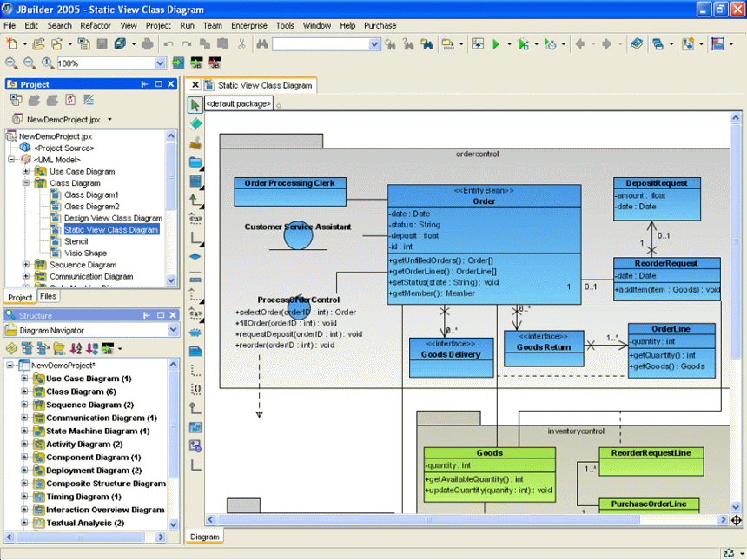
Task: Run the project with green play icon
Action: click(496, 43)
